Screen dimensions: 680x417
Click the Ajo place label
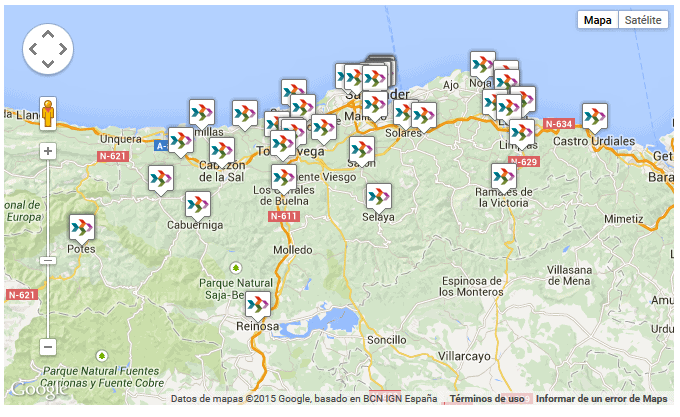[451, 85]
